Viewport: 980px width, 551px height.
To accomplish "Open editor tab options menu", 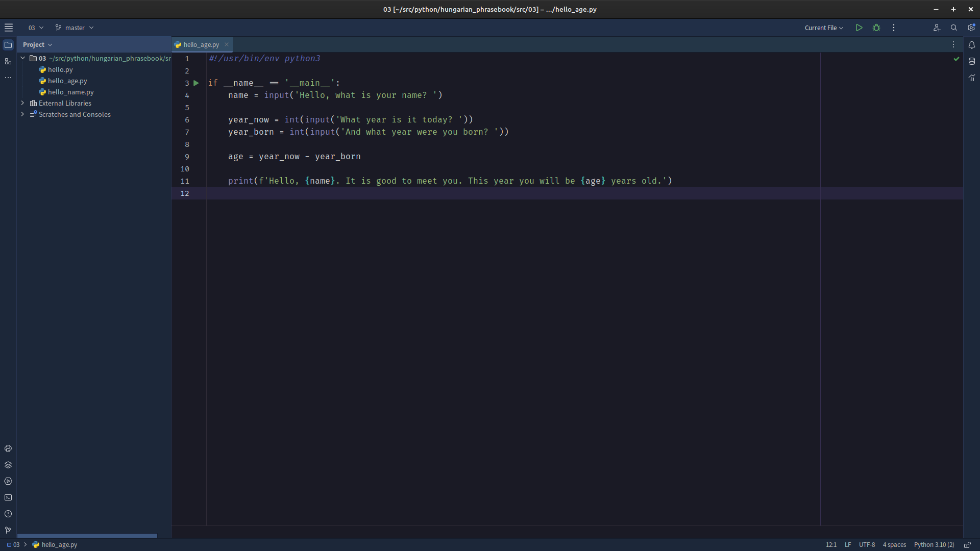I will tap(953, 44).
